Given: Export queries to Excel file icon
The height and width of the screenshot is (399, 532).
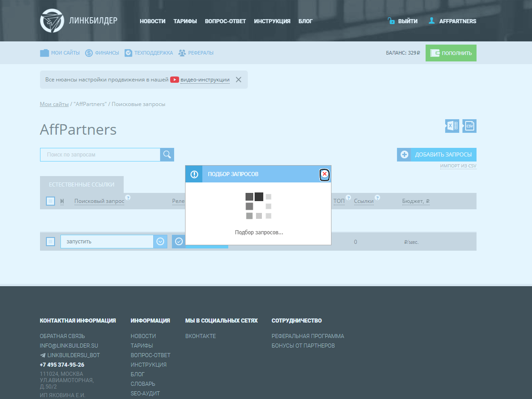Looking at the screenshot, I should [452, 126].
